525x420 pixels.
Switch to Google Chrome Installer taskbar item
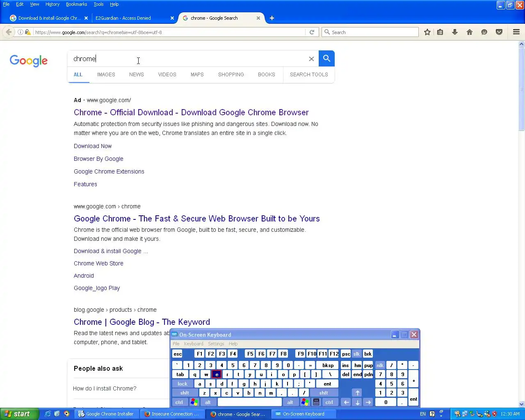tap(106, 414)
